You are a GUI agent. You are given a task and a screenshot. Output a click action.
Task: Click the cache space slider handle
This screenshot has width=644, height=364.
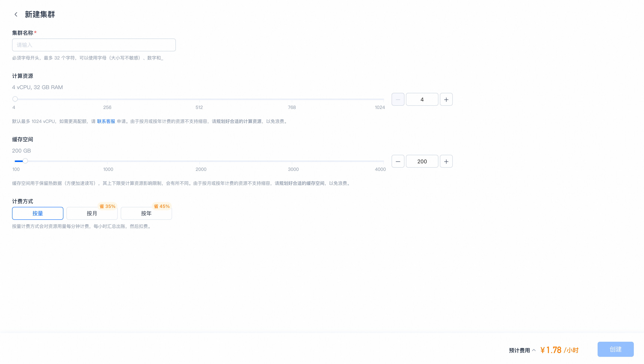[x=25, y=161]
